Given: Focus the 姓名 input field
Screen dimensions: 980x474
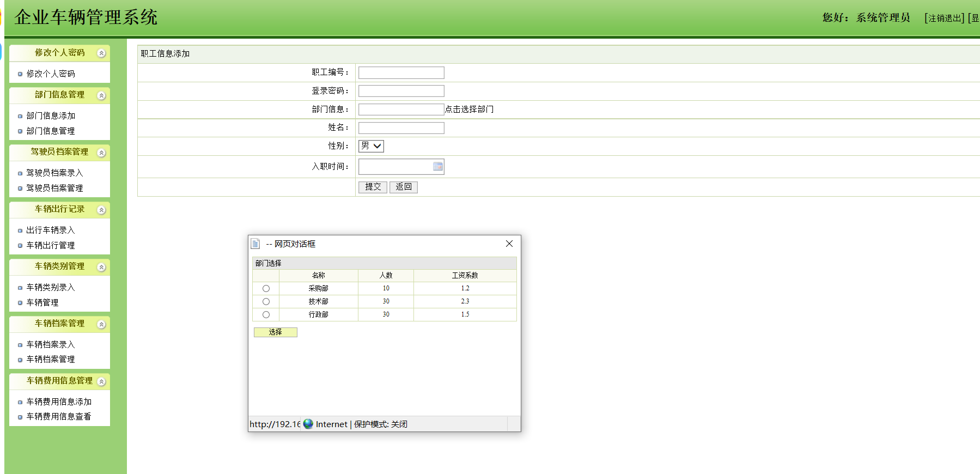Looking at the screenshot, I should [401, 128].
